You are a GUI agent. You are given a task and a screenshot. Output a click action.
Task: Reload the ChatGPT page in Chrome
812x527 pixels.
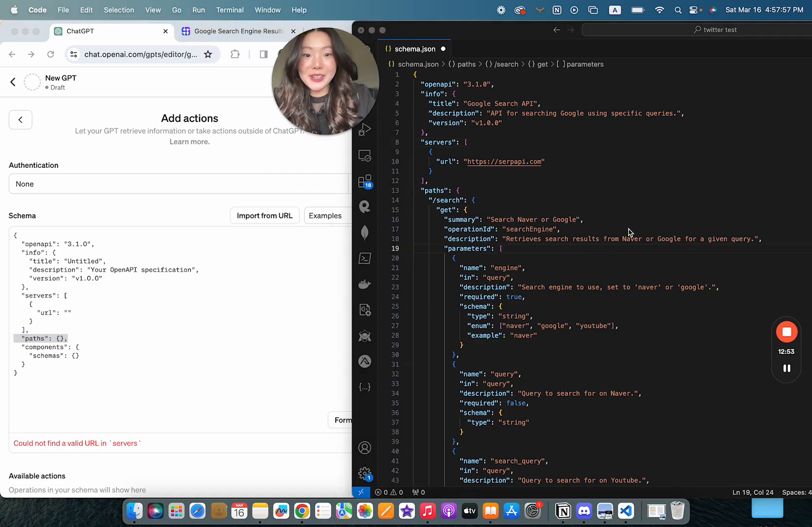click(x=51, y=54)
